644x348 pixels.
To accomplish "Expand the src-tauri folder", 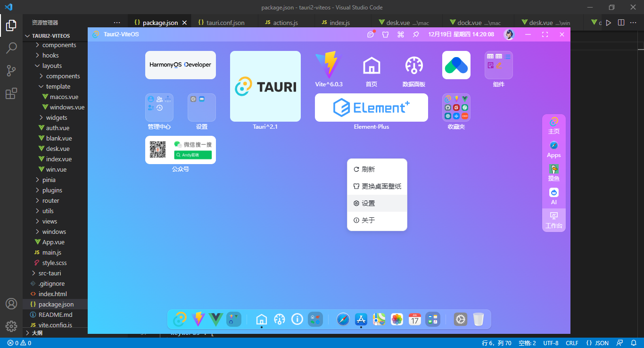I will 50,273.
